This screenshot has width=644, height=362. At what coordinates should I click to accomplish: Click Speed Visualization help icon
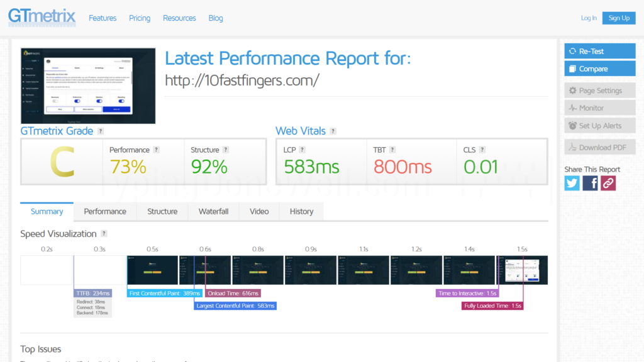pos(104,234)
